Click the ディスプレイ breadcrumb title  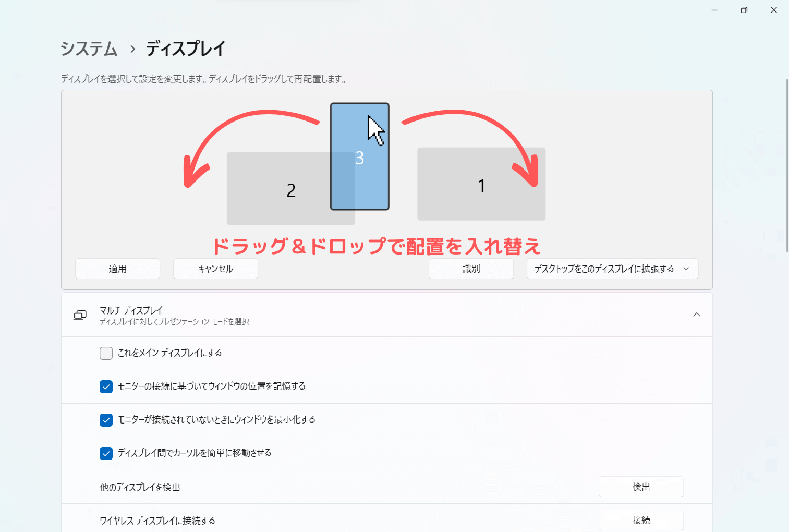coord(185,49)
